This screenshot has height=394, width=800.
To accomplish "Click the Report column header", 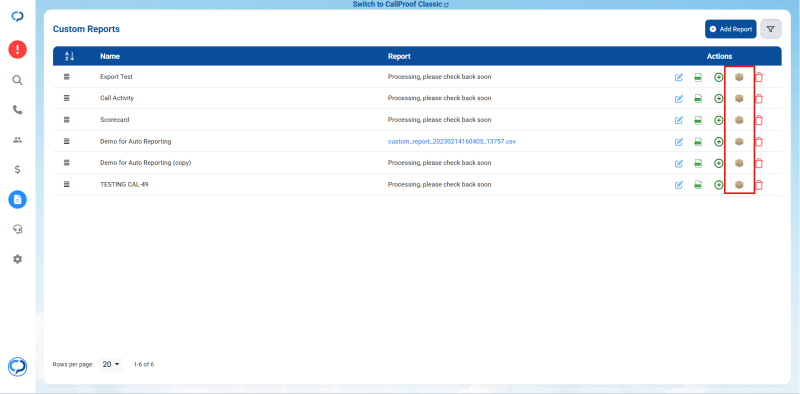I will click(x=399, y=56).
